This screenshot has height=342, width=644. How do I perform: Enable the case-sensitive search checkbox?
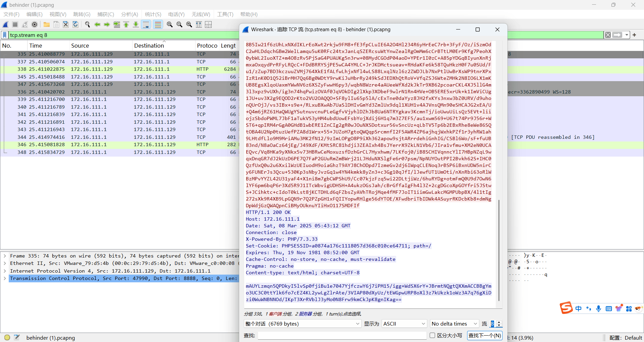pos(432,335)
